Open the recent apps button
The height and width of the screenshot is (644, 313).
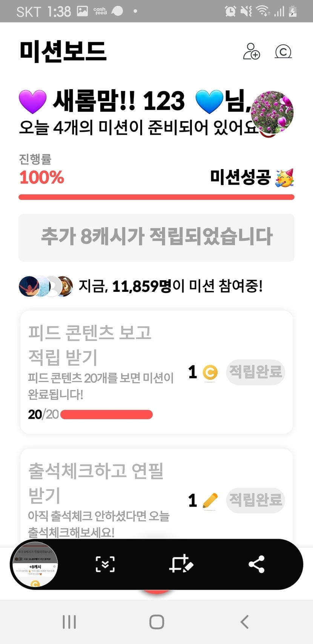point(69,622)
